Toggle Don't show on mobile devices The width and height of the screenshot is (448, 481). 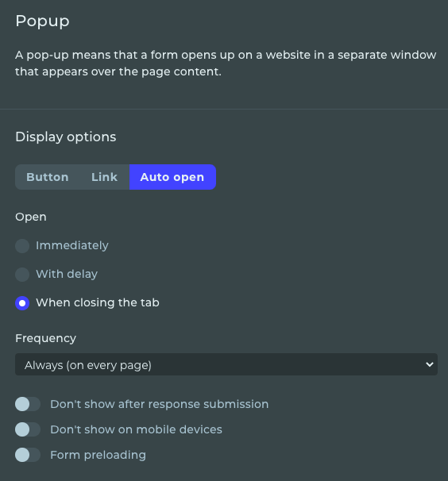[28, 429]
